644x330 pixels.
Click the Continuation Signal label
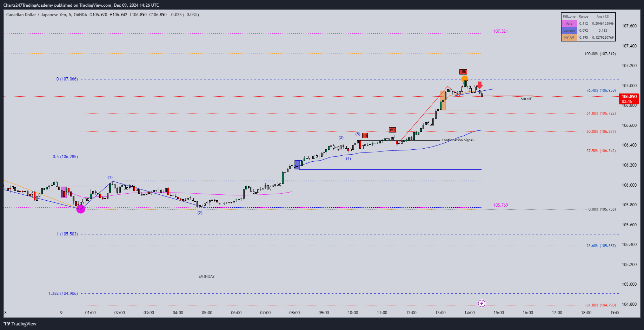coord(457,140)
